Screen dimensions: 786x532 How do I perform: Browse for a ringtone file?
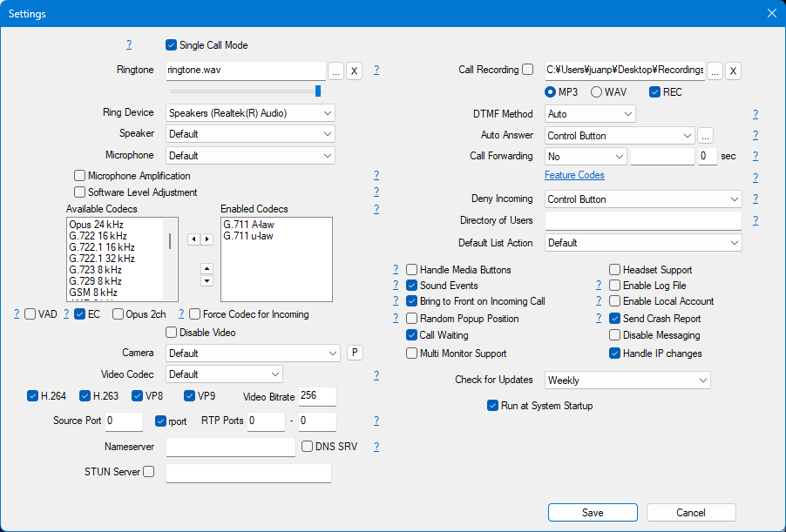335,71
